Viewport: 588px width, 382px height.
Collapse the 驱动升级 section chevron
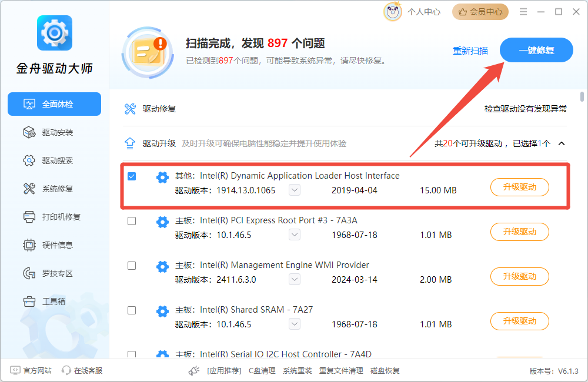(562, 143)
